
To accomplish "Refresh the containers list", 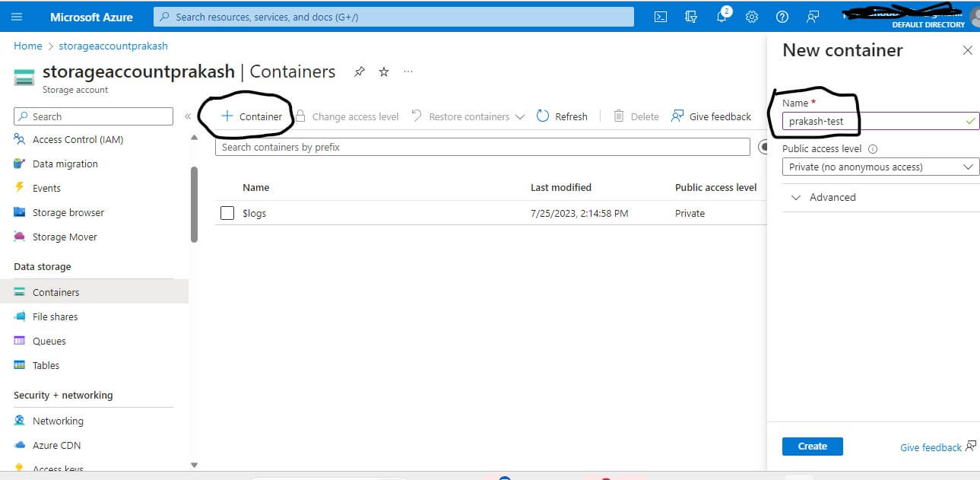I will [562, 116].
